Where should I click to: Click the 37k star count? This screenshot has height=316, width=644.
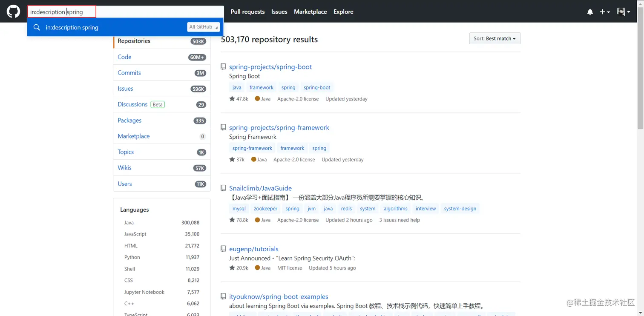click(x=237, y=160)
